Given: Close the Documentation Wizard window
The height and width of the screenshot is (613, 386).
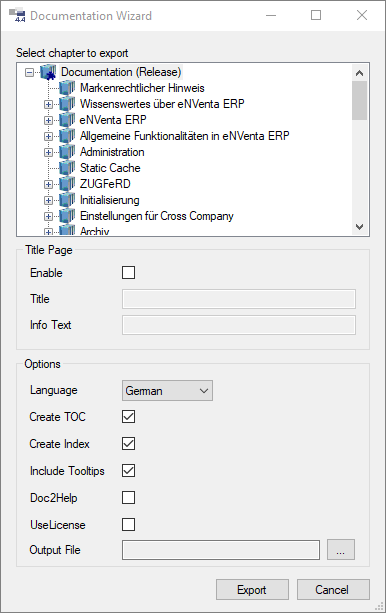Looking at the screenshot, I should point(362,15).
